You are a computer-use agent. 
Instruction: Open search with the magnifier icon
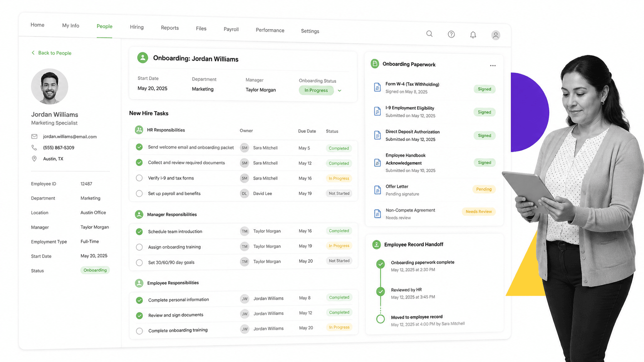(429, 34)
